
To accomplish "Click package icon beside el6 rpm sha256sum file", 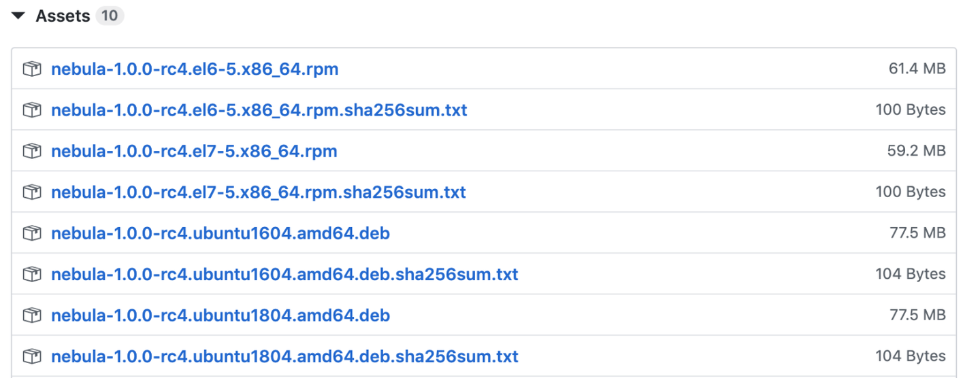I will click(32, 110).
